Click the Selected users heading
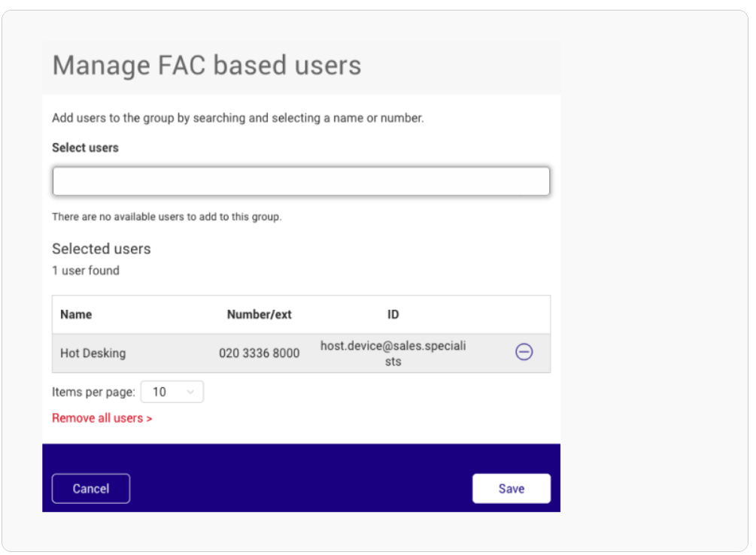The image size is (756, 555). (102, 249)
